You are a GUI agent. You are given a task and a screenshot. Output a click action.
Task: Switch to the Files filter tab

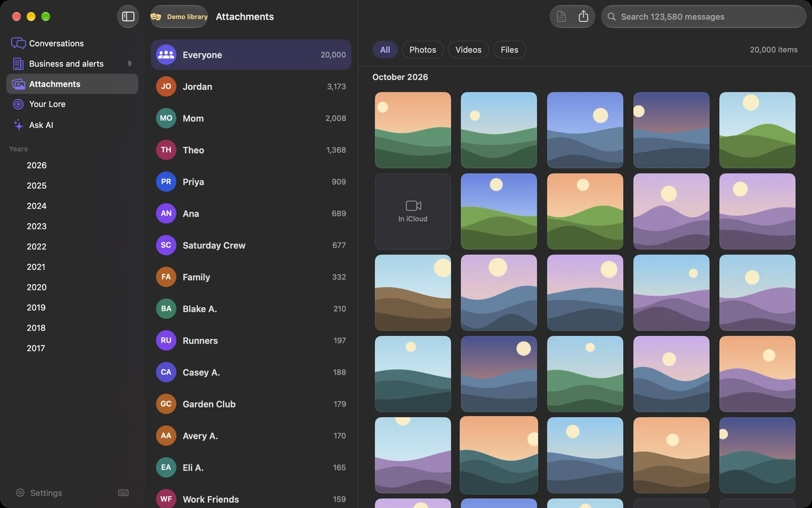[x=510, y=50]
